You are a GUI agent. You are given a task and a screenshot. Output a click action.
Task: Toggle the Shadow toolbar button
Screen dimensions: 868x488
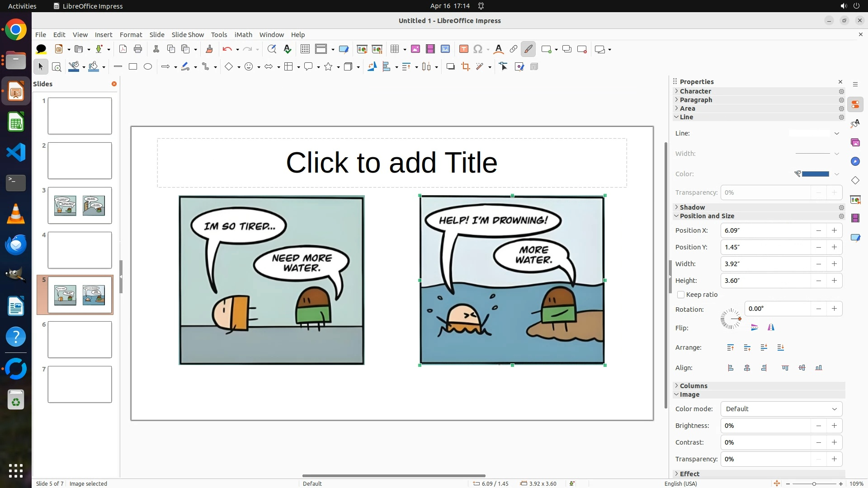pos(450,67)
